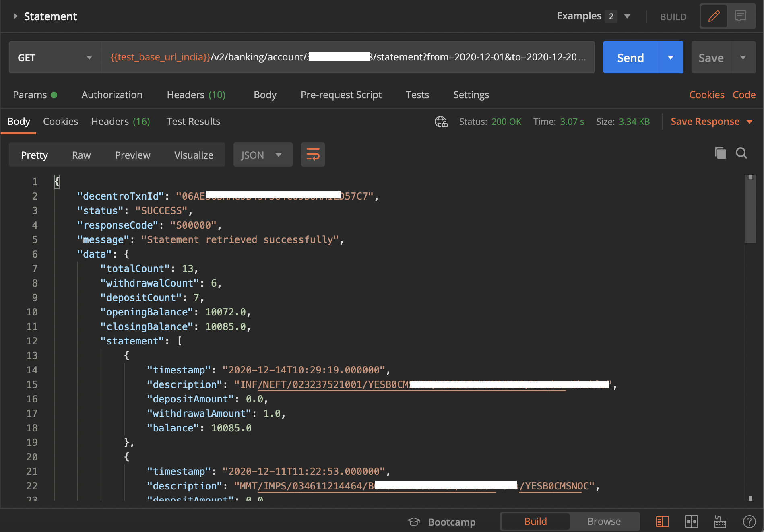Open the Code snippet link

pos(744,95)
